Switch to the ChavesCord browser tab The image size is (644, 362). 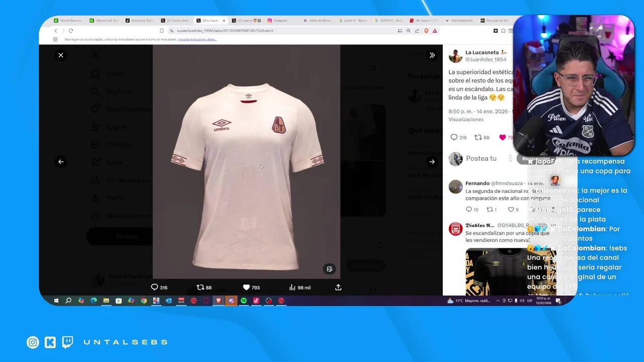tap(104, 21)
